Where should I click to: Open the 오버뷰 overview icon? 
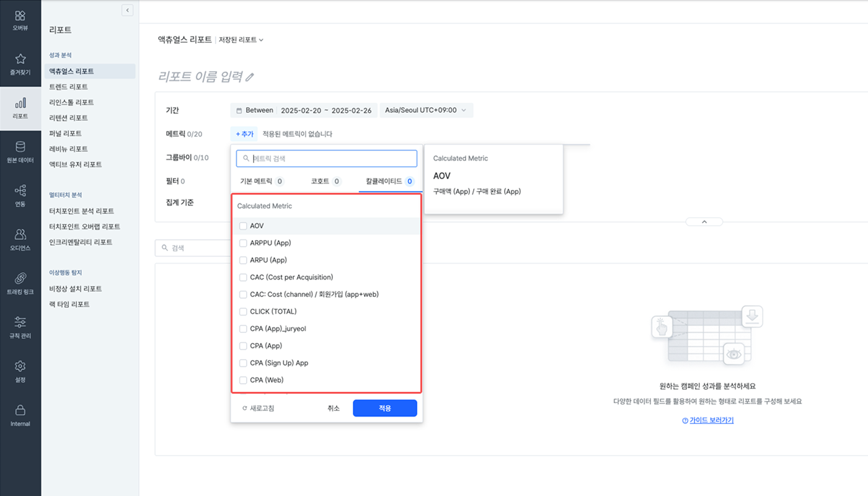point(20,15)
